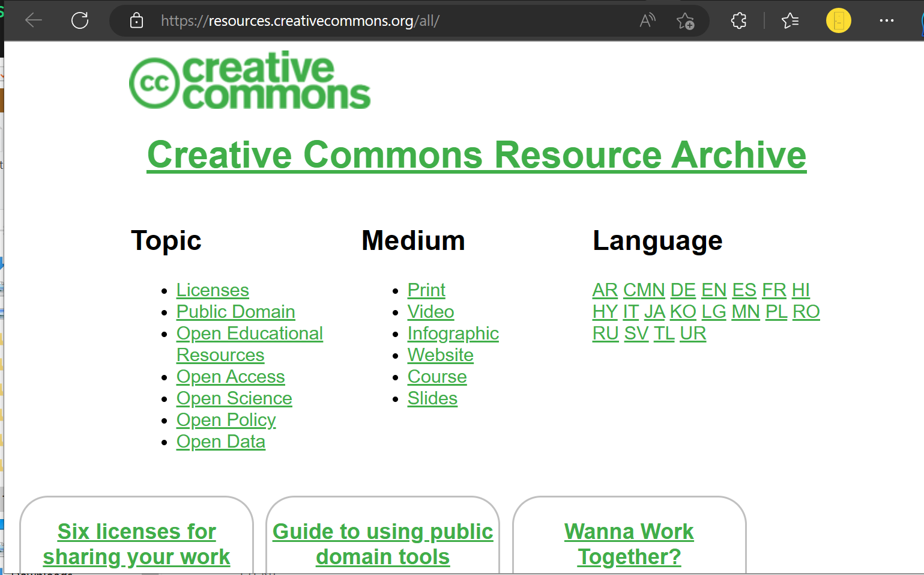The width and height of the screenshot is (924, 575).
Task: Select the Public Domain topic
Action: (x=235, y=311)
